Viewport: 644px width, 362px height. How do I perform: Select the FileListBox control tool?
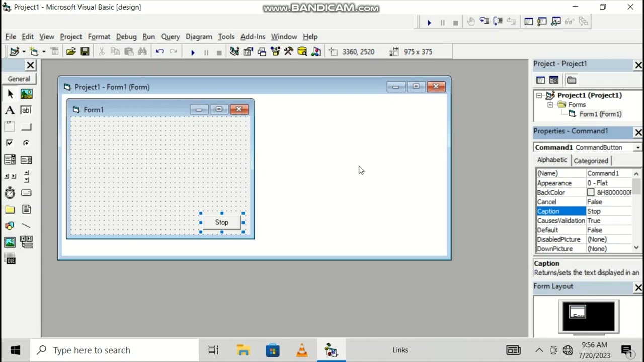pos(26,209)
